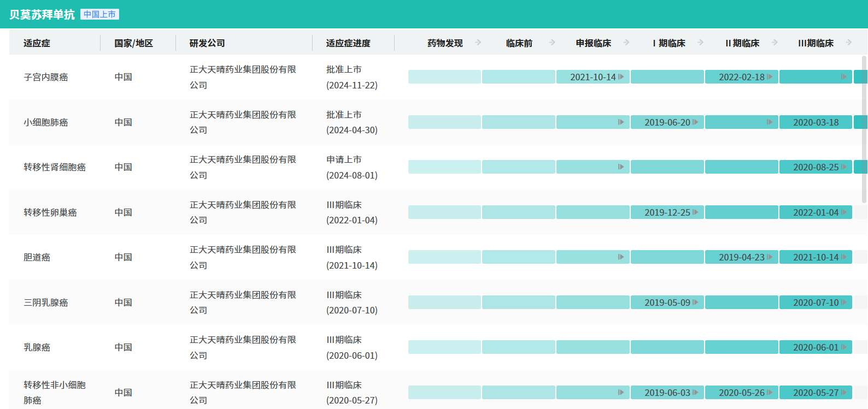Click marker icon beside 2022-02-18 in 子宫内膜癌 row
The width and height of the screenshot is (868, 409).
pyautogui.click(x=770, y=77)
